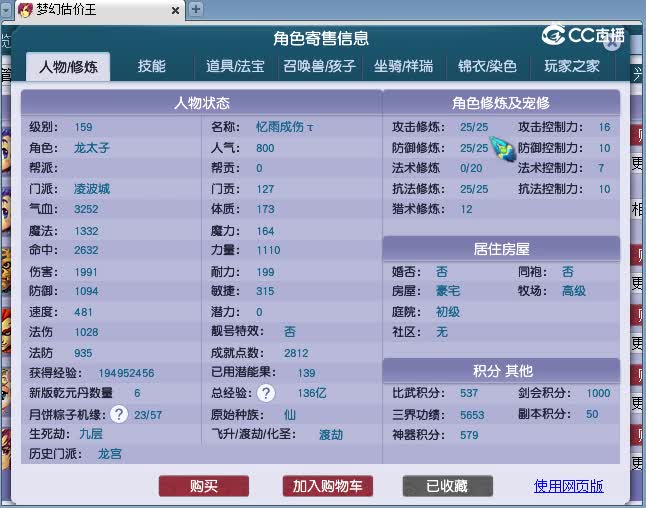Open the 道具/法宝 tab
The width and height of the screenshot is (646, 508).
point(235,66)
